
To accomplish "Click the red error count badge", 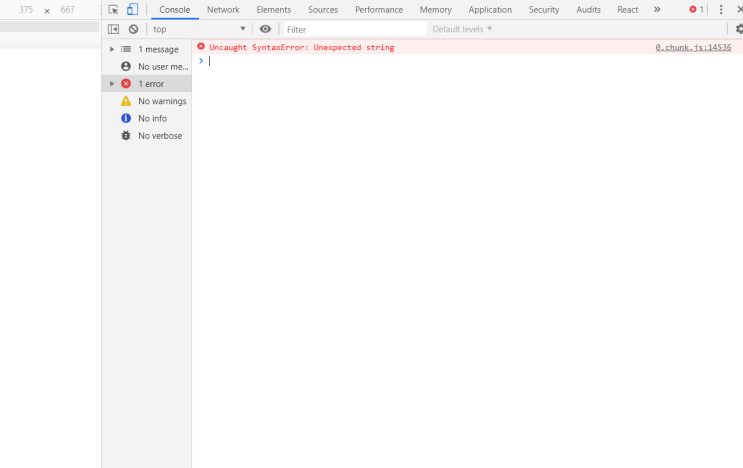I will 696,9.
